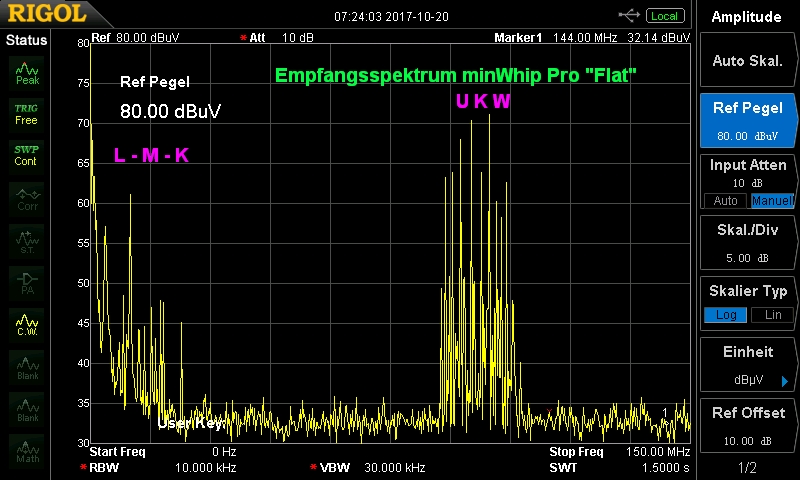Click the 5.00 dB scale value
This screenshot has height=480, width=800.
point(745,258)
